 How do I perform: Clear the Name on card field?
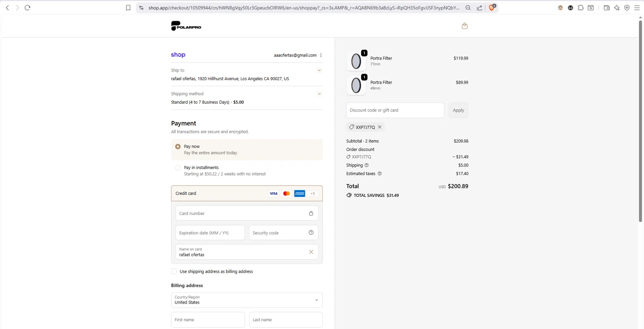pos(311,252)
